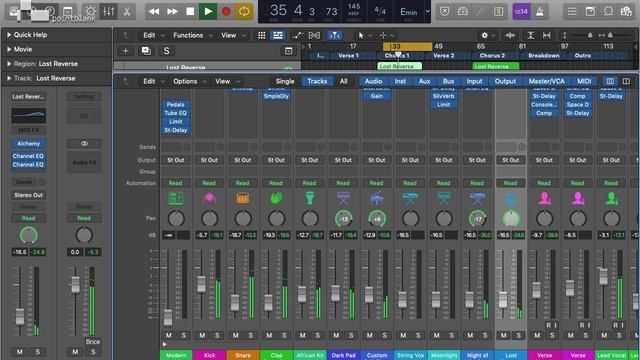Select the Tracks mixer view

(x=317, y=81)
